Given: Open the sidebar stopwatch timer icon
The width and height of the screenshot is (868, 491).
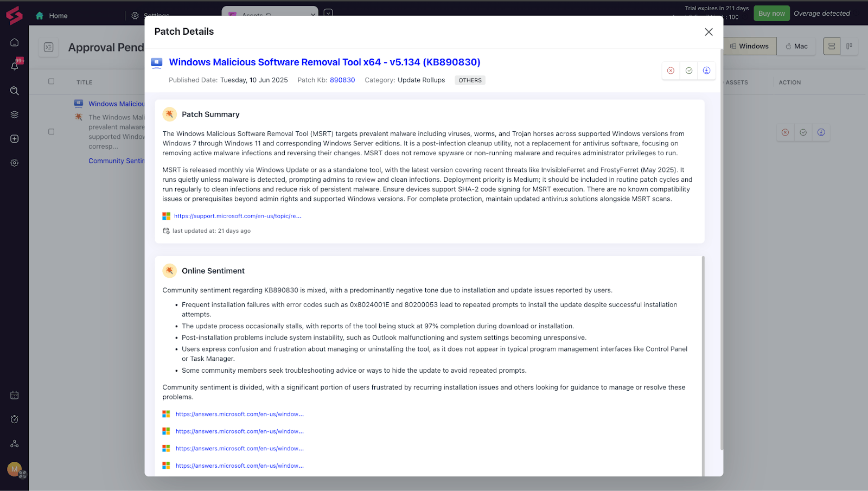Looking at the screenshot, I should coord(15,419).
